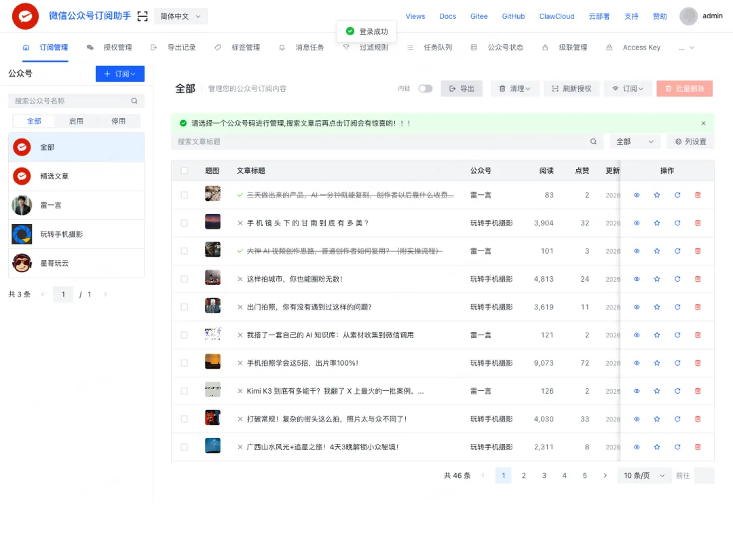Open the 公众号状态 tab
733x560 pixels.
(497, 48)
